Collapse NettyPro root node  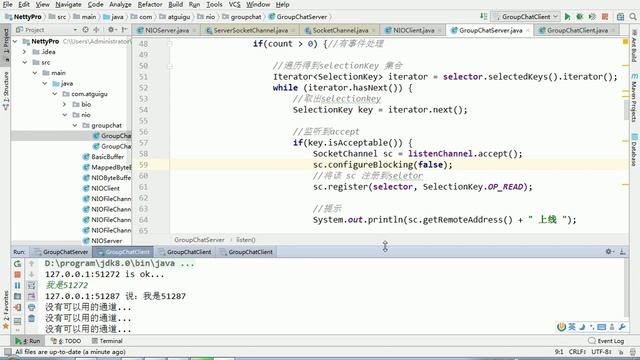(15, 41)
